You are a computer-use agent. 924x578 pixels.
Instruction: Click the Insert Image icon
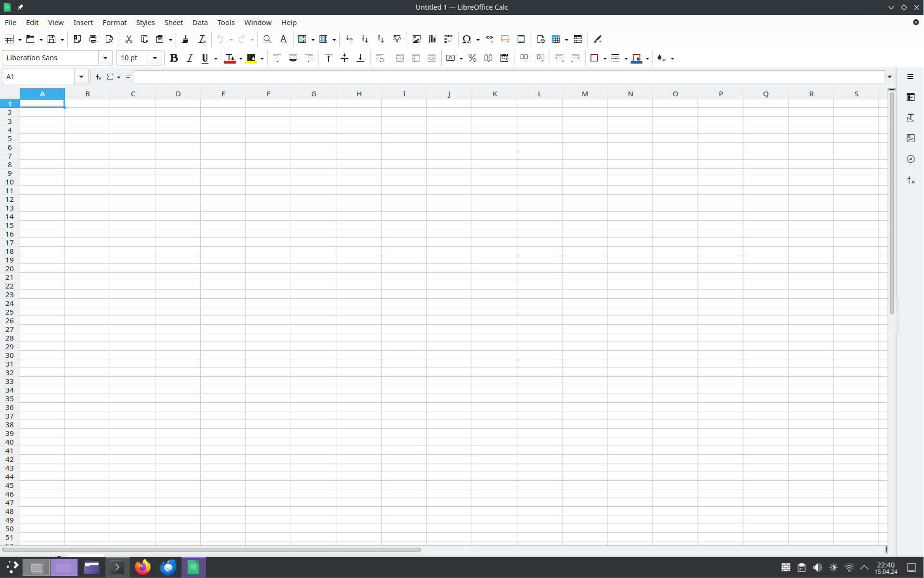click(416, 39)
